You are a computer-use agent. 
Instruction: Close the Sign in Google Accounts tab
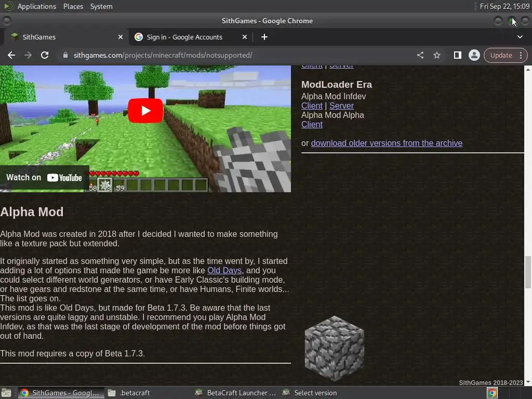pyautogui.click(x=245, y=37)
